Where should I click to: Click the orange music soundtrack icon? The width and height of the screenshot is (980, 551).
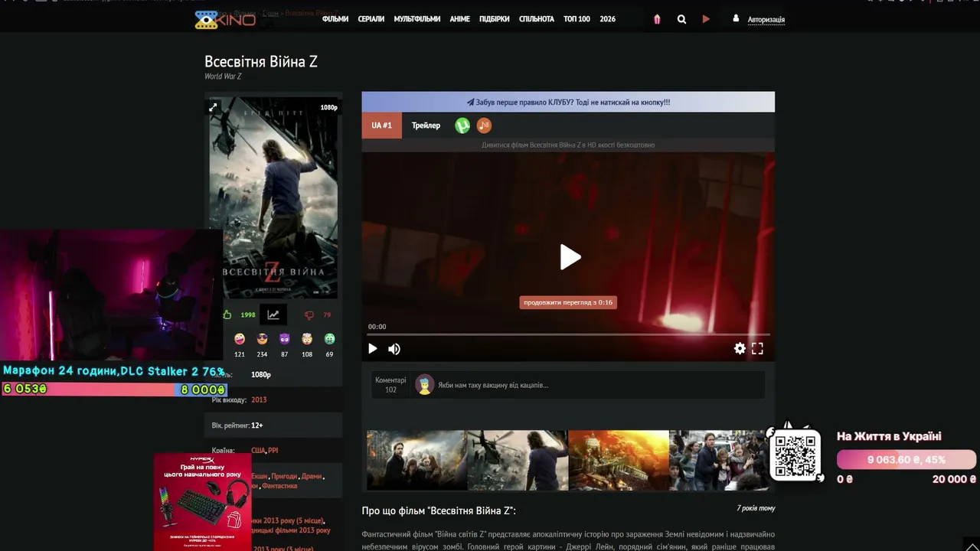[x=484, y=126]
